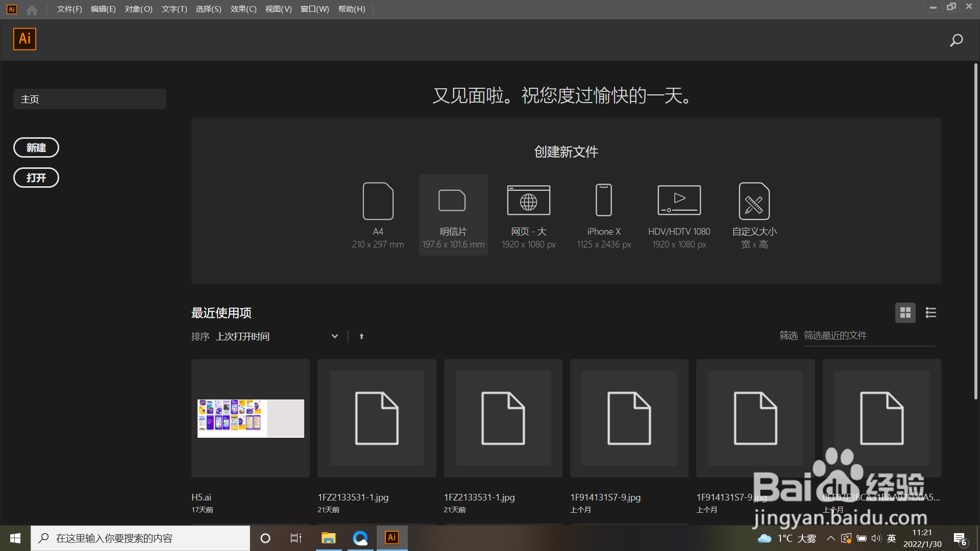Image resolution: width=980 pixels, height=551 pixels.
Task: Select the A4 document preset icon
Action: 378,201
